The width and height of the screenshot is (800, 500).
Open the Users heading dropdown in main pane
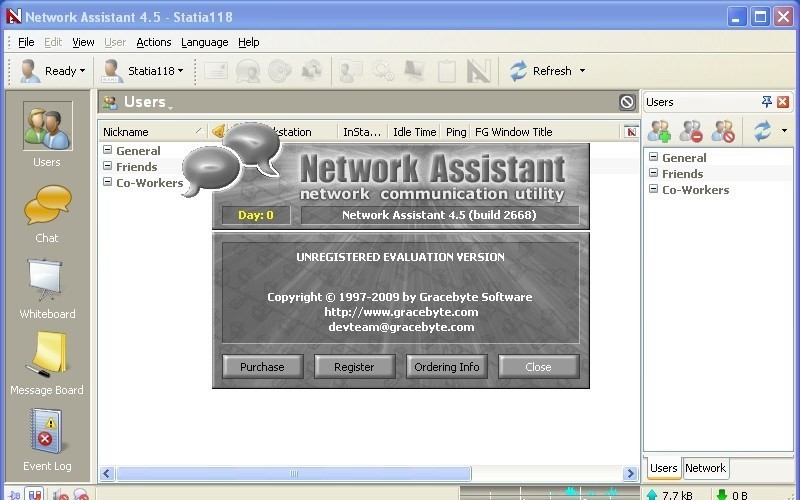[x=170, y=107]
